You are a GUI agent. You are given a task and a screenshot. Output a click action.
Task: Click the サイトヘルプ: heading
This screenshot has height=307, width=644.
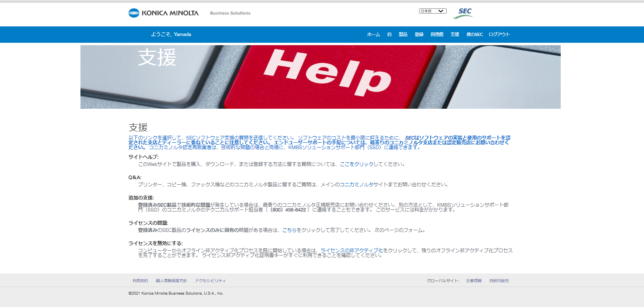(143, 157)
